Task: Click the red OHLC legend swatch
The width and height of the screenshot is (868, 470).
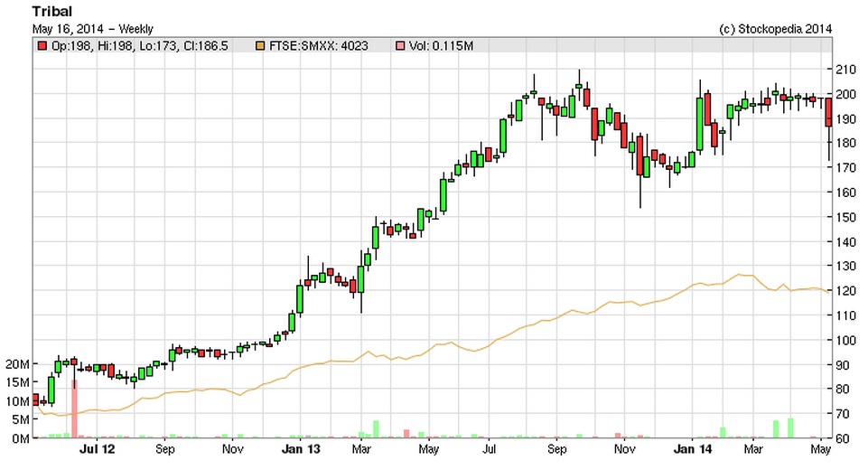Action: tap(42, 46)
